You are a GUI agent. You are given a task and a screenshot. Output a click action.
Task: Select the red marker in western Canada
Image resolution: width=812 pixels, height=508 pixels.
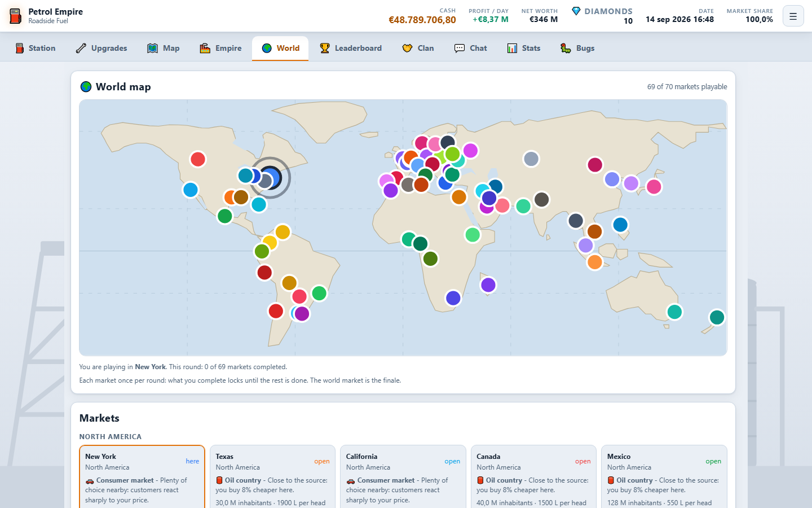(x=198, y=159)
